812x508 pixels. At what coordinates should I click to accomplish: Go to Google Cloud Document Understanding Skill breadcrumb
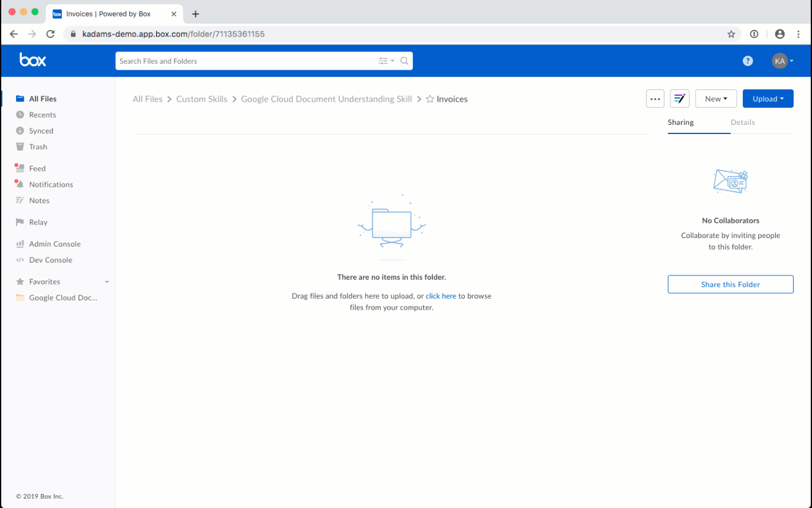click(x=326, y=99)
